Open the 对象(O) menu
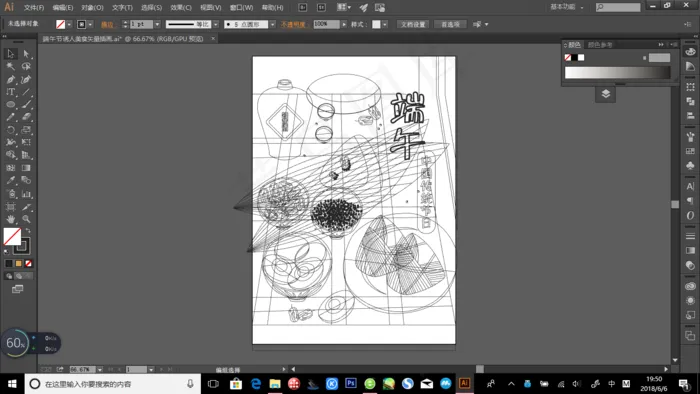700x394 pixels. click(92, 8)
